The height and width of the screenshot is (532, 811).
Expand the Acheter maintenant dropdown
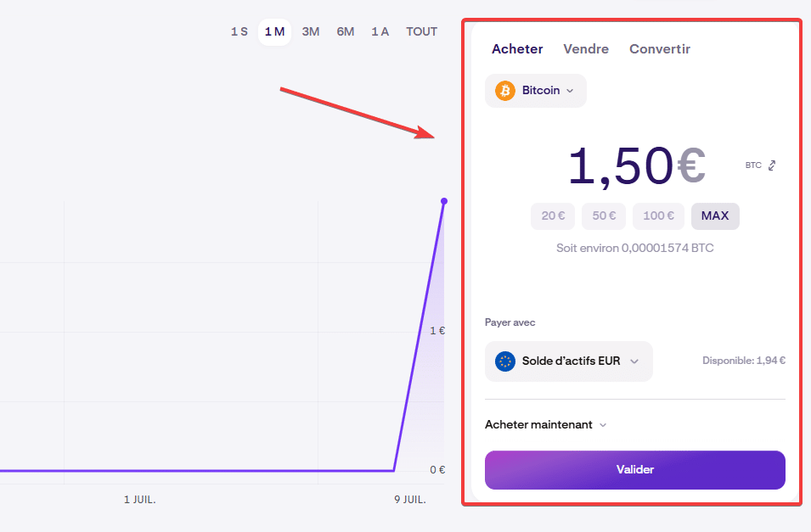(545, 425)
